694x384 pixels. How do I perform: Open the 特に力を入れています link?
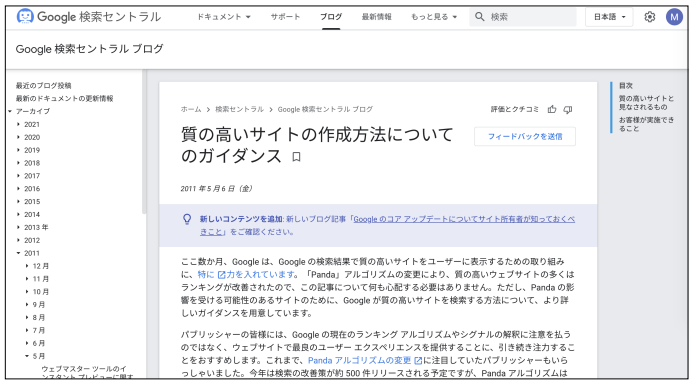(246, 274)
